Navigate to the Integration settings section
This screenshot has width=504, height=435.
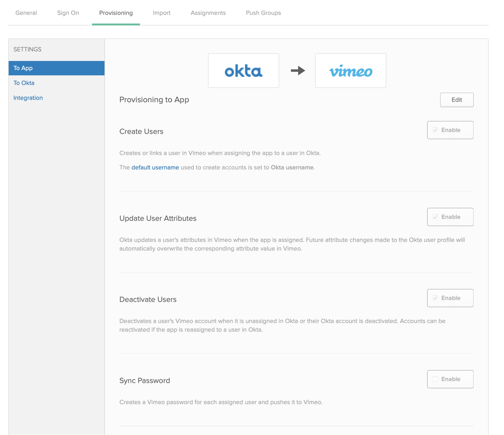[28, 98]
